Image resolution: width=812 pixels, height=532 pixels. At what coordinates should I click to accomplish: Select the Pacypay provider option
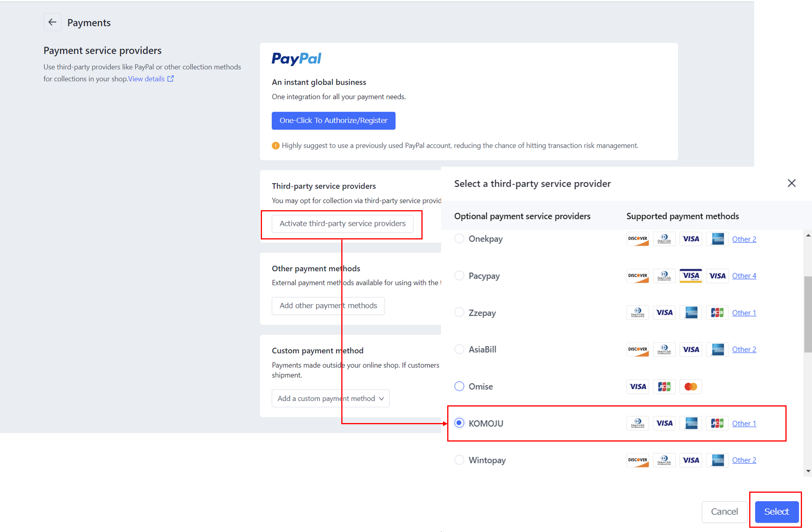459,276
